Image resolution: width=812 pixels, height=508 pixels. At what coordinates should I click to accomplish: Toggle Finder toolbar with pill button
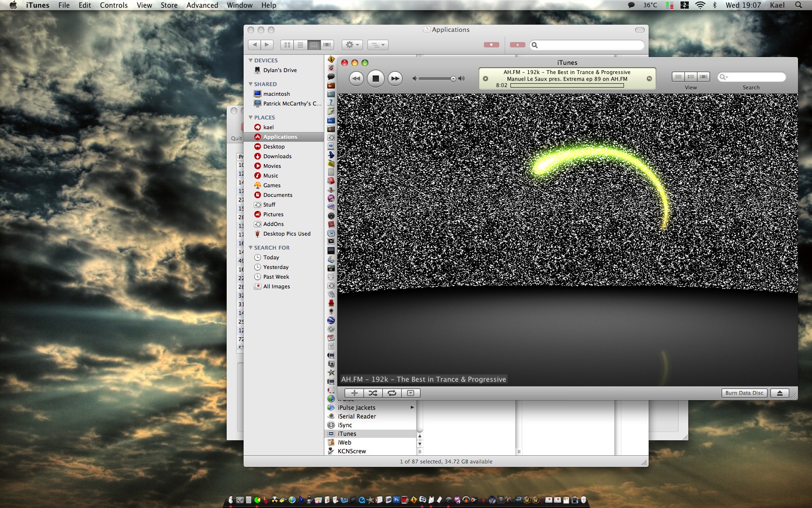pyautogui.click(x=640, y=30)
